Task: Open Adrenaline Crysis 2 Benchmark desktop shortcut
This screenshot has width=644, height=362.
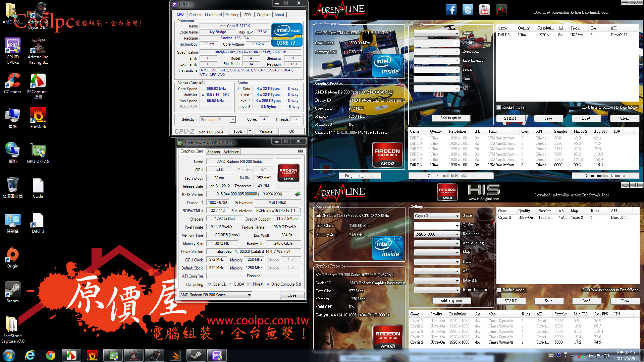Action: coord(38,16)
